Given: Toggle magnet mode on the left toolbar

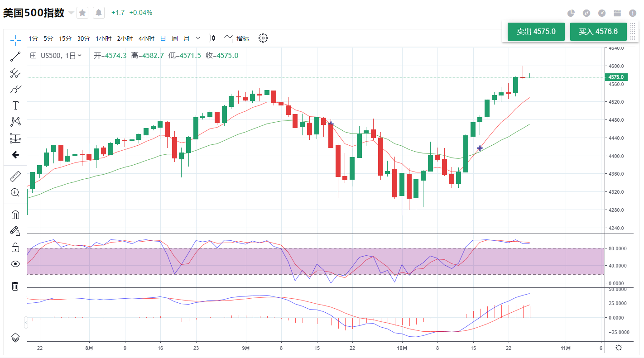Looking at the screenshot, I should click(x=15, y=215).
